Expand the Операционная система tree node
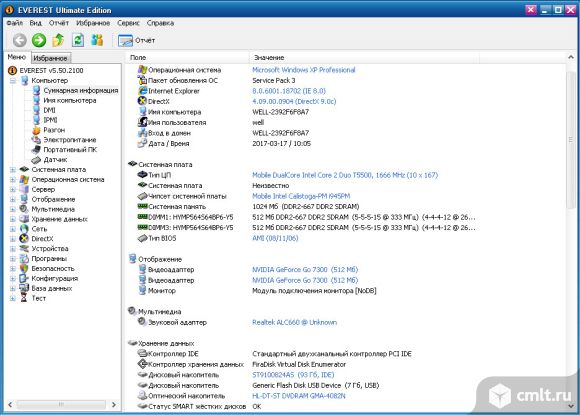 tap(13, 180)
